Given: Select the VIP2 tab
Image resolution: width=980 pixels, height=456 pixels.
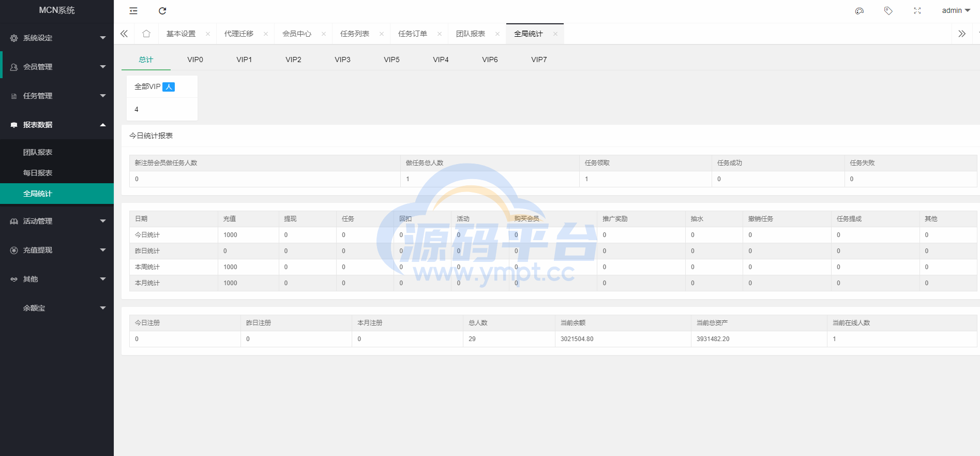Looking at the screenshot, I should [x=293, y=60].
